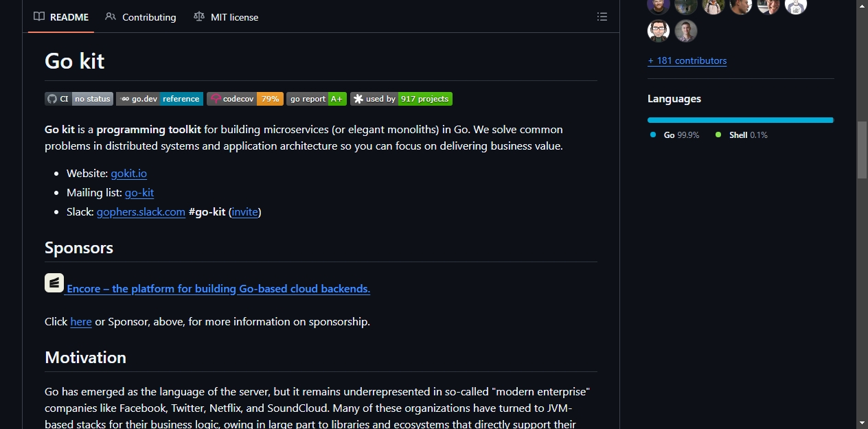Viewport: 868px width, 429px height.
Task: Click the vertical scrollbar thumb
Action: (x=862, y=150)
